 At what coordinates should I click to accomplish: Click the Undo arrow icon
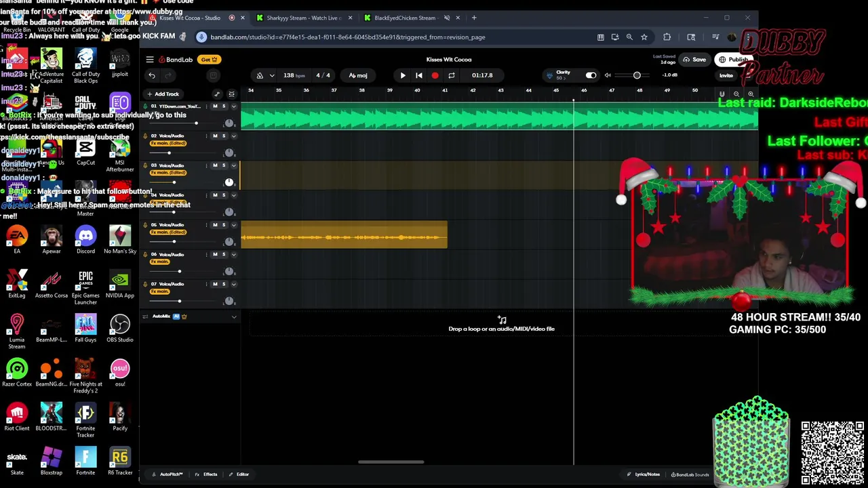pos(152,75)
